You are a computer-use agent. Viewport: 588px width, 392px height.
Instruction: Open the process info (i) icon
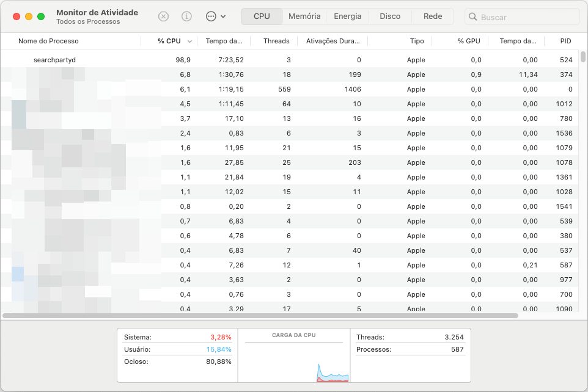tap(187, 16)
